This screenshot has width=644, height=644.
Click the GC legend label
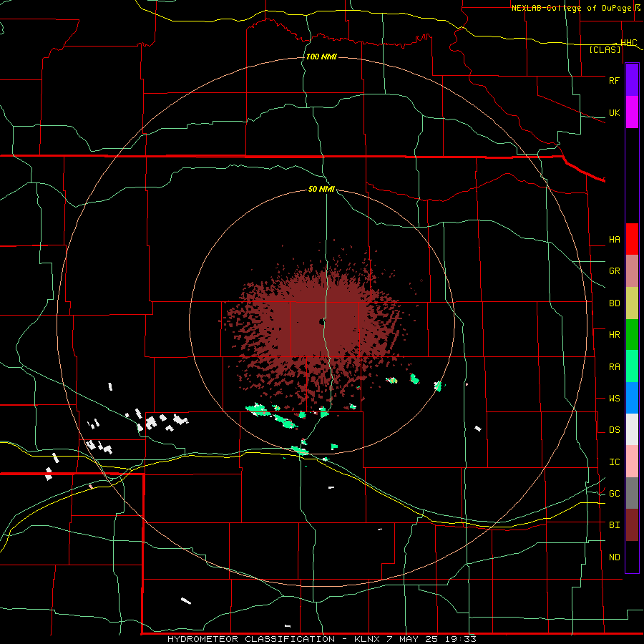614,494
